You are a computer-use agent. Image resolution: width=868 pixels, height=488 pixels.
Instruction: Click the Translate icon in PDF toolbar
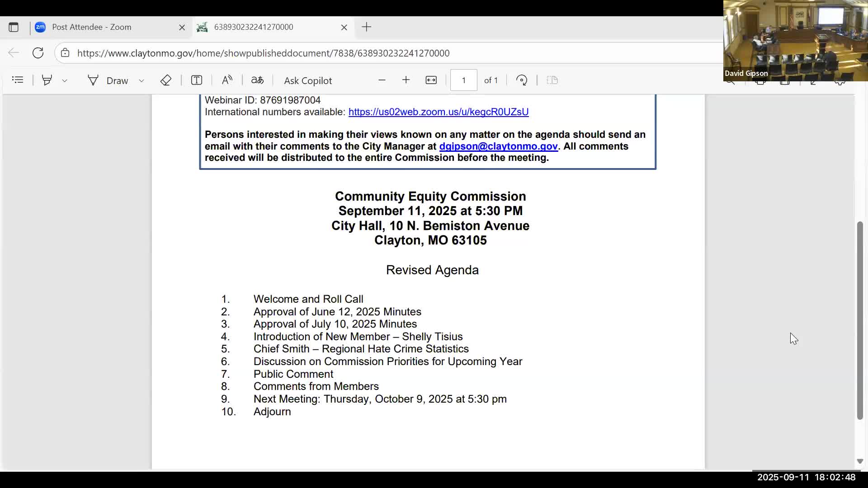click(257, 80)
